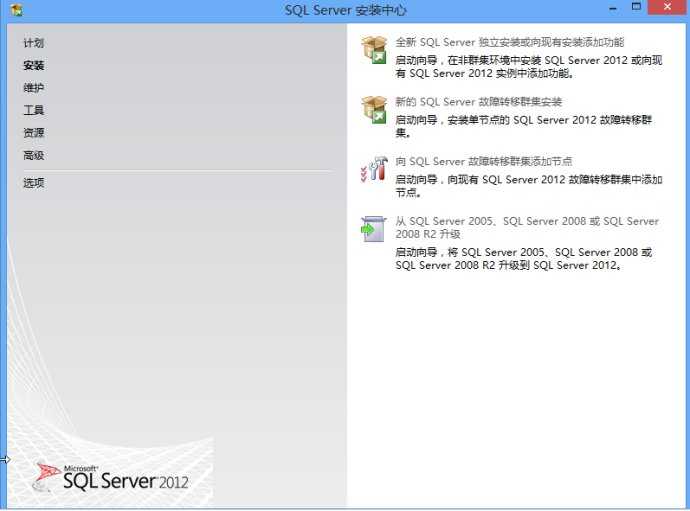Image resolution: width=690 pixels, height=511 pixels.
Task: Click the upgrade from SQL Server 2005 icon
Action: point(373,229)
